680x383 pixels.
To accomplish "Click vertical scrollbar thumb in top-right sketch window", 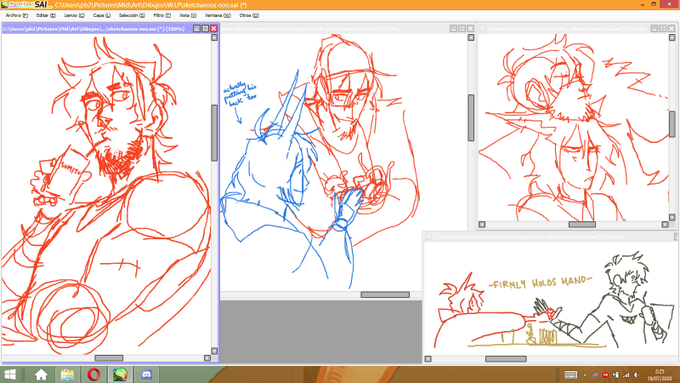I will (x=672, y=124).
